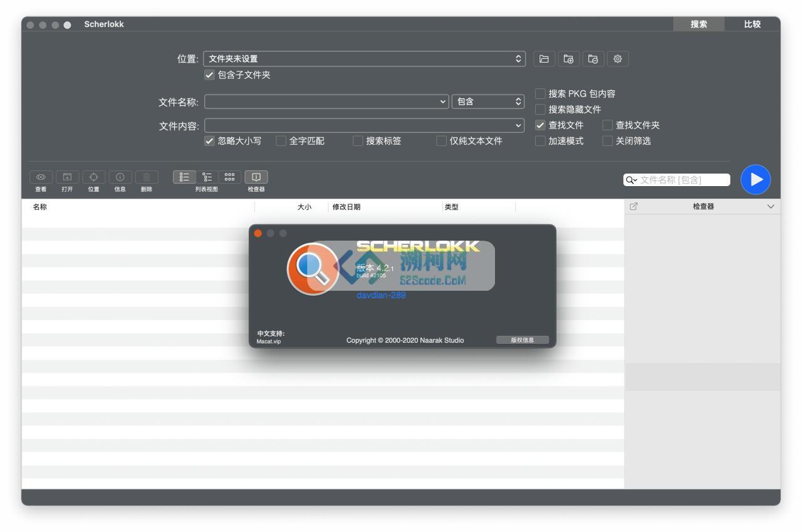The width and height of the screenshot is (802, 532).
Task: Close the About window with red button
Action: pos(258,233)
